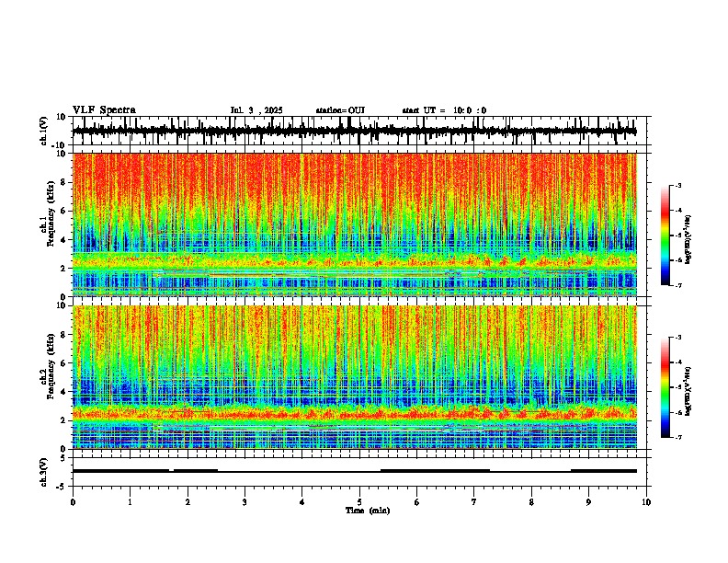This screenshot has height=563, width=728.
Task: Click the time axis tick label "3"
Action: click(x=245, y=502)
